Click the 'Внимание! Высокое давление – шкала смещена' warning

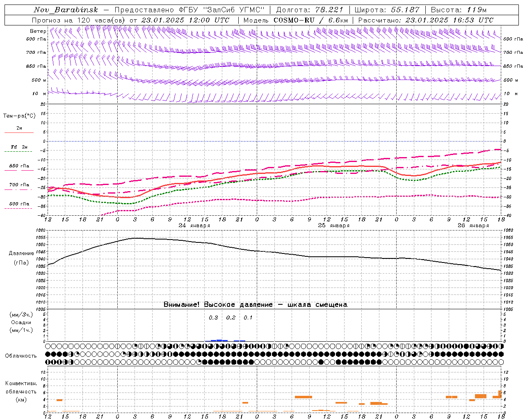(255, 305)
